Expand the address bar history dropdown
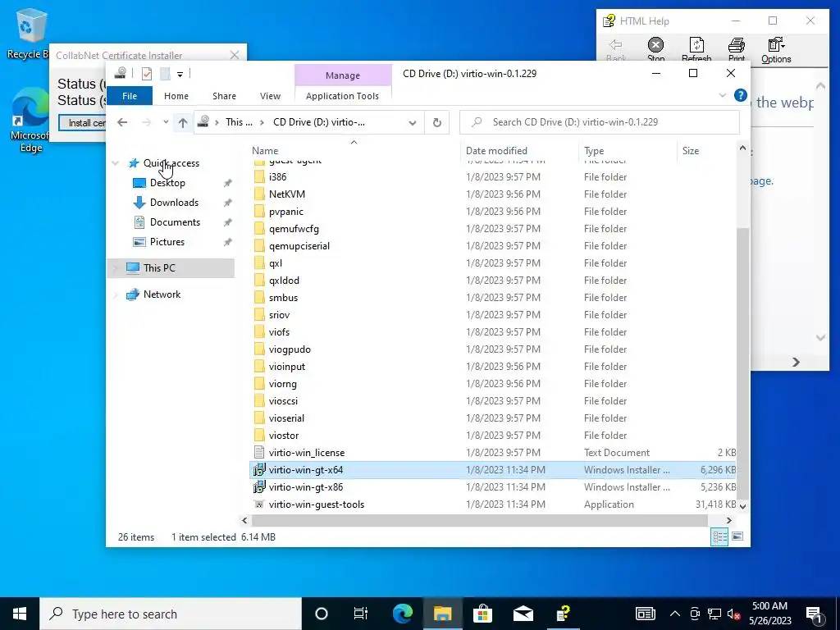The height and width of the screenshot is (630, 840). tap(413, 123)
